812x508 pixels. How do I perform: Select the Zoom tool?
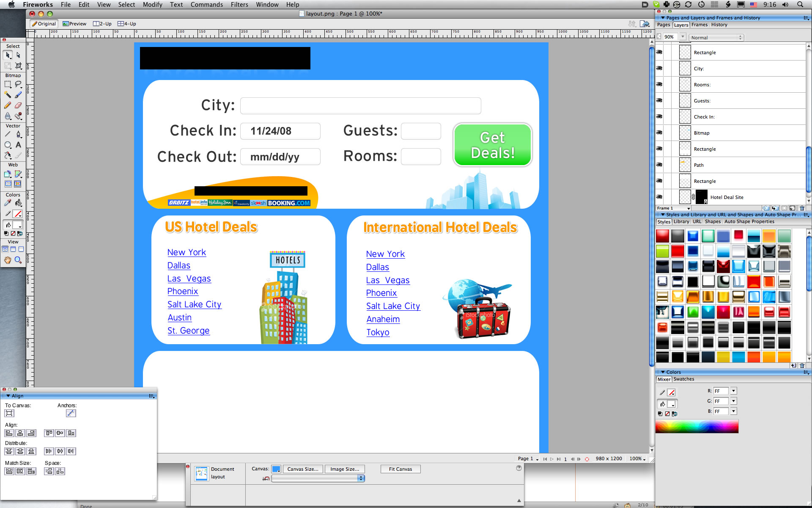click(x=18, y=260)
